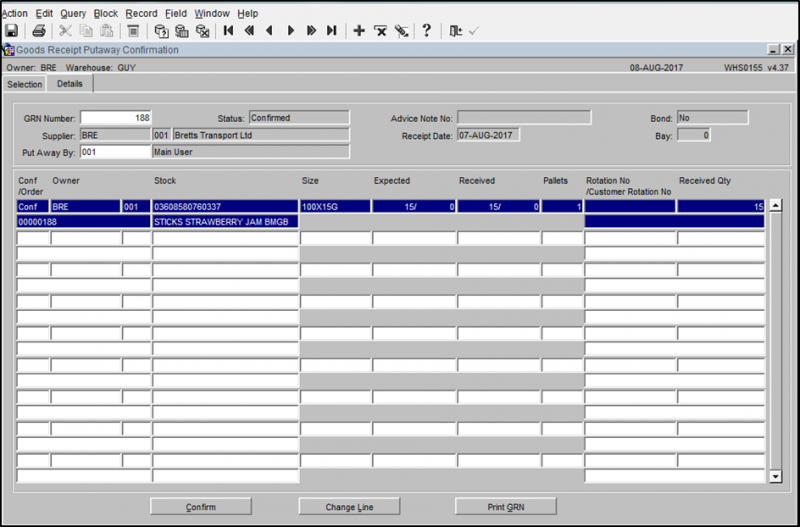This screenshot has height=527, width=800.
Task: Switch to the Selection tab
Action: click(24, 84)
